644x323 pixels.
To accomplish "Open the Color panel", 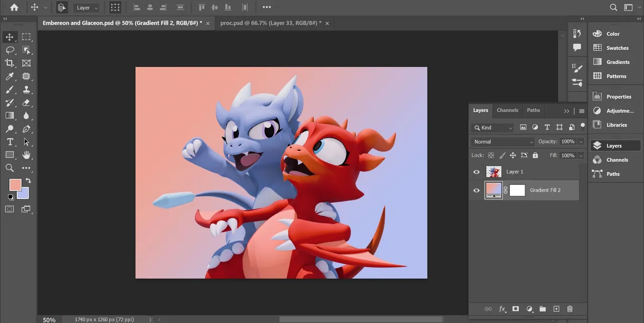I will click(613, 34).
